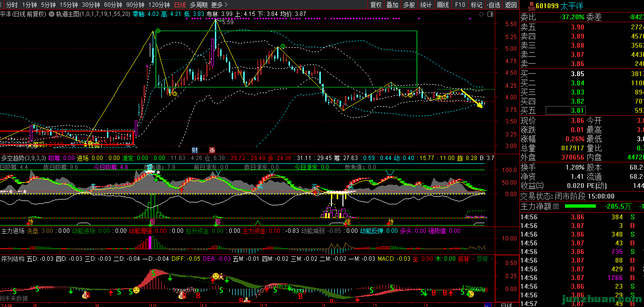Click the 财 finance marker on chart
The height and width of the screenshot is (307, 644).
click(x=195, y=150)
